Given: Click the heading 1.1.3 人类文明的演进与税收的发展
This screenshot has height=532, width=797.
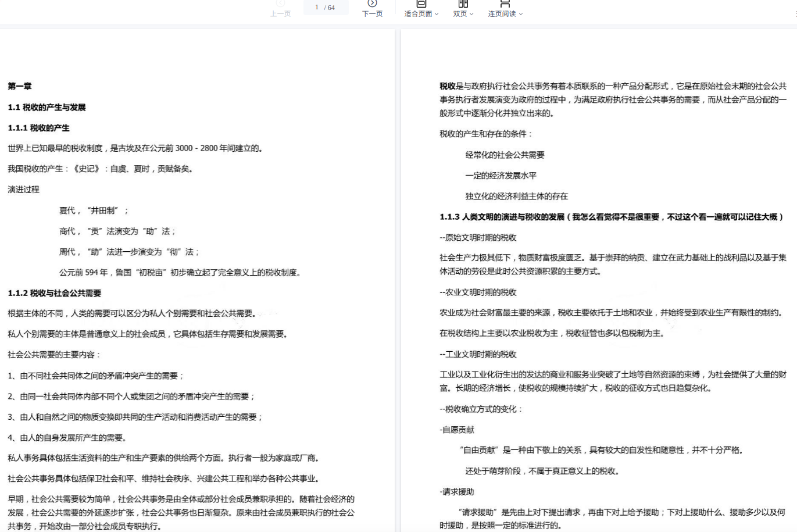Looking at the screenshot, I should (502, 217).
